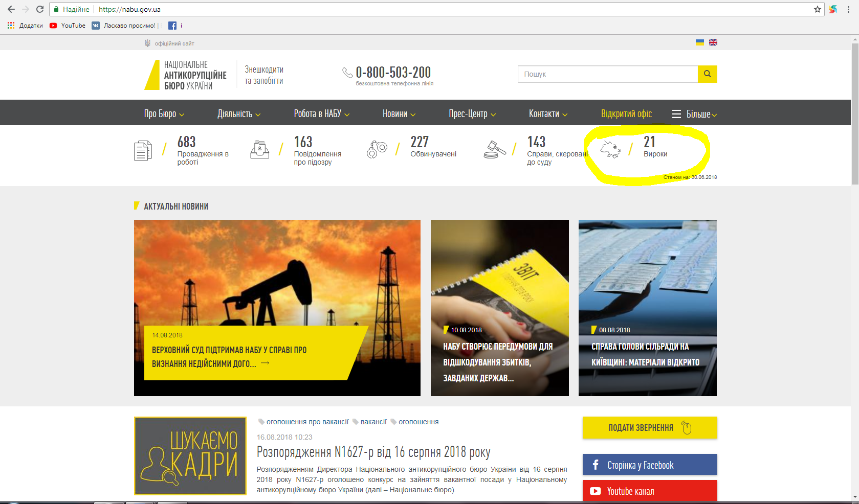This screenshot has width=859, height=504.
Task: Click the Подати звернення button
Action: click(x=649, y=428)
